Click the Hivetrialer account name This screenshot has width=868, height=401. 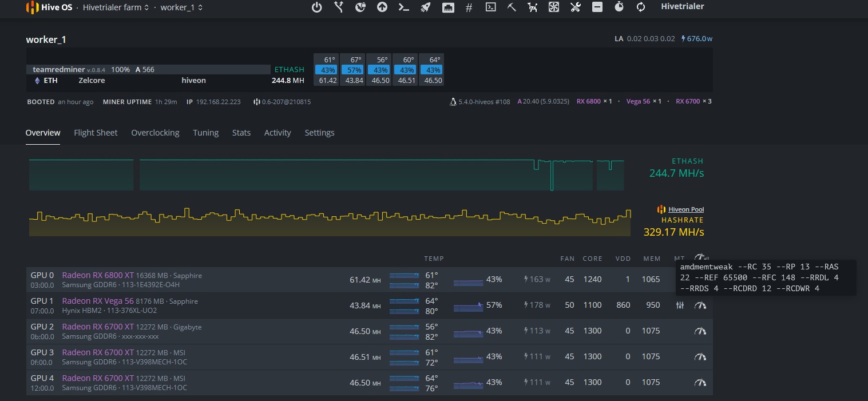pyautogui.click(x=682, y=7)
